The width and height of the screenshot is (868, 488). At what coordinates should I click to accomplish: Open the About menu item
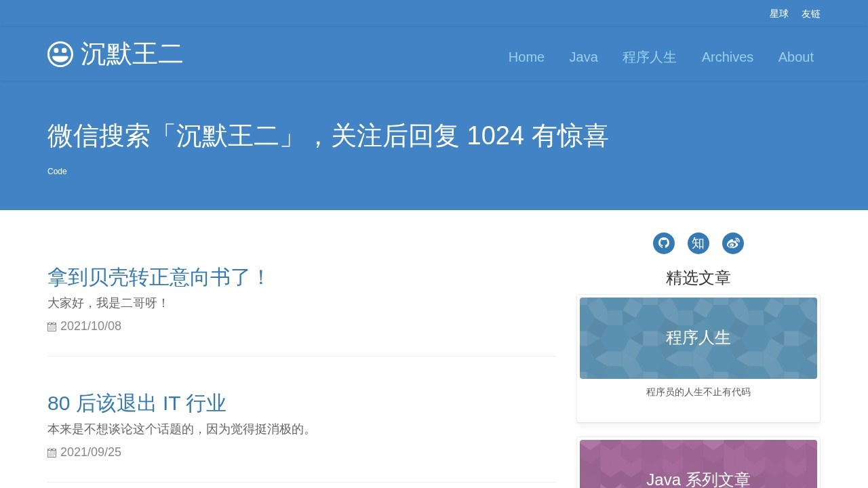pos(796,57)
